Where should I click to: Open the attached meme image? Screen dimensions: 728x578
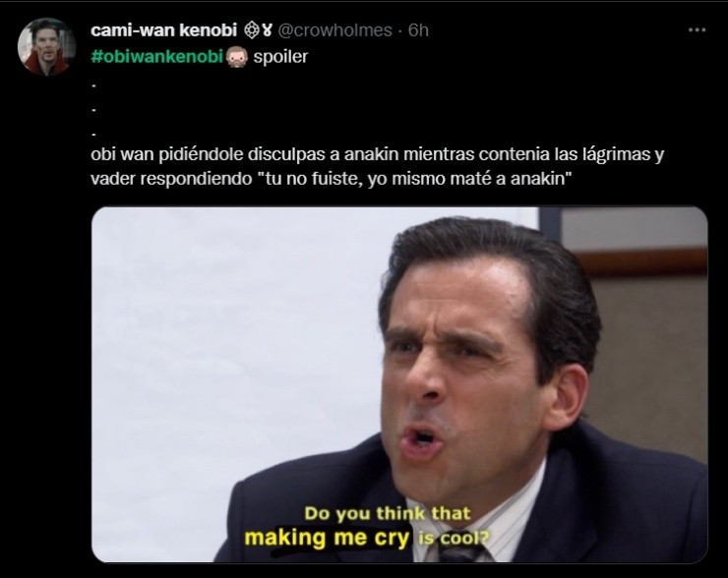tap(399, 384)
